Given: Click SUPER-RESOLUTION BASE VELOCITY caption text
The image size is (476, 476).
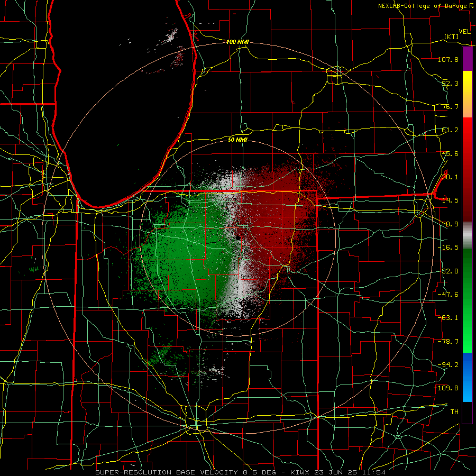Looking at the screenshot, I should point(168,472).
